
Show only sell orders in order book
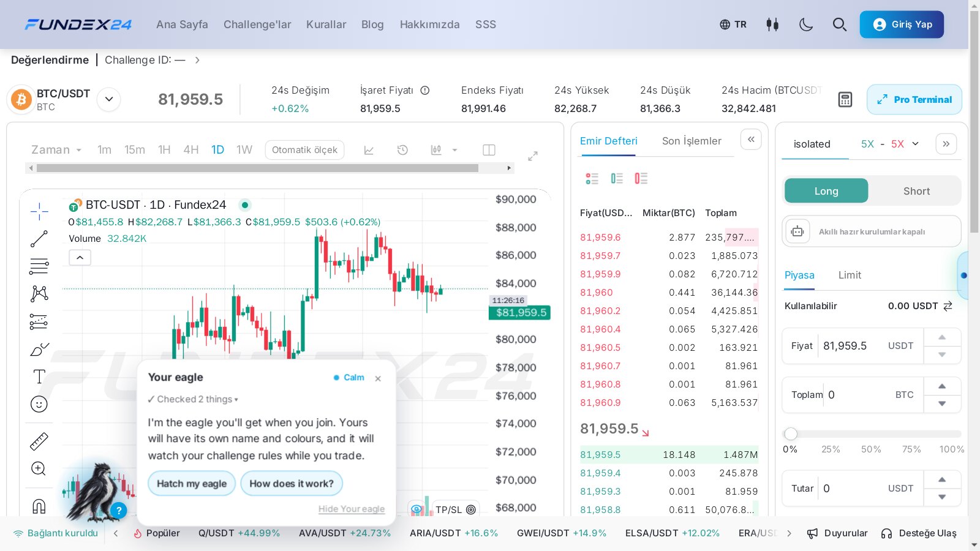pyautogui.click(x=641, y=178)
